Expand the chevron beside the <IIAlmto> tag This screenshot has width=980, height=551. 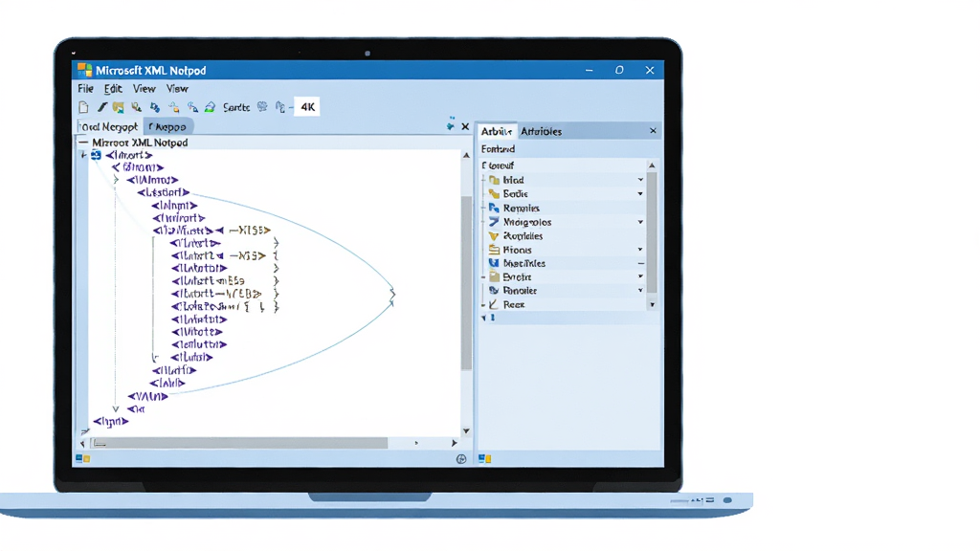point(116,180)
